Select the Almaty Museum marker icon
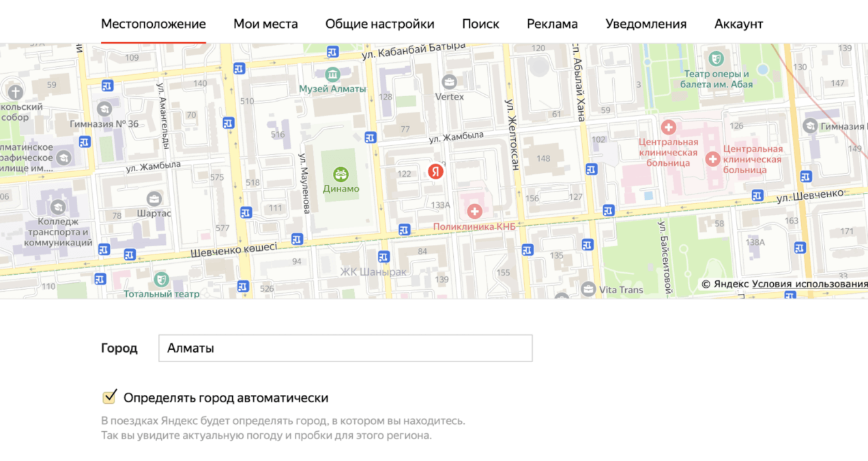The width and height of the screenshot is (868, 461). 332,74
